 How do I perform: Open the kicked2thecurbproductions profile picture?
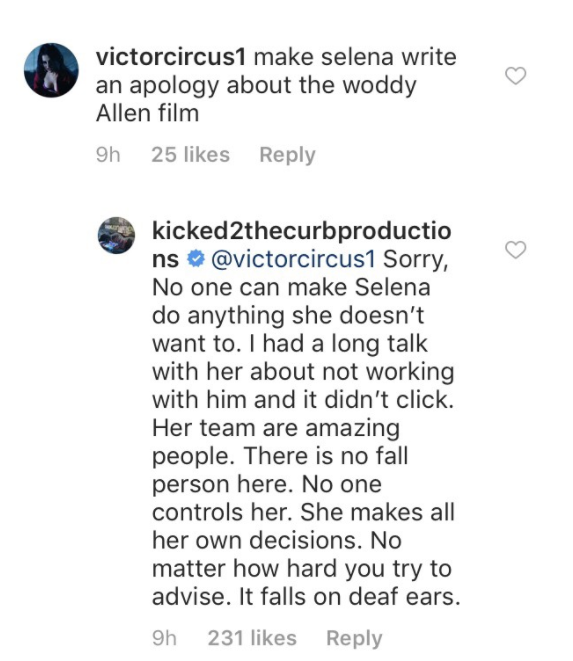click(x=116, y=235)
